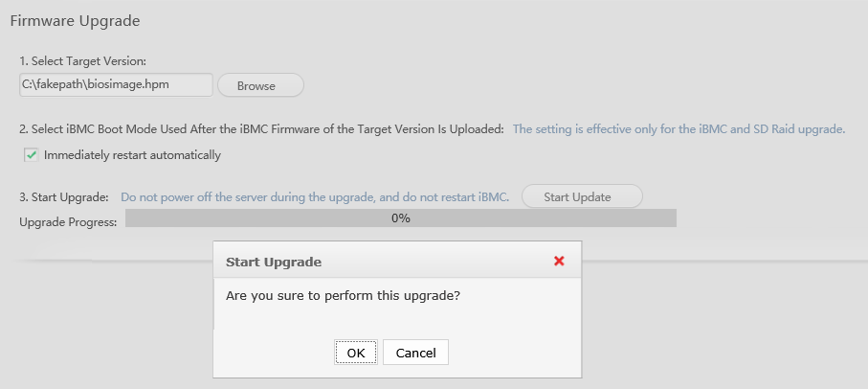The width and height of the screenshot is (868, 389).
Task: Click the 0% upgrade progress bar
Action: [400, 218]
